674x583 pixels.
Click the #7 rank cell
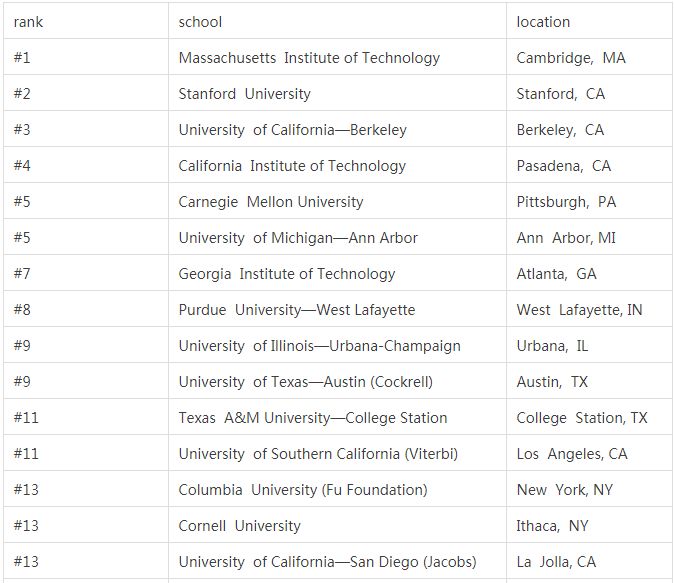(x=86, y=273)
